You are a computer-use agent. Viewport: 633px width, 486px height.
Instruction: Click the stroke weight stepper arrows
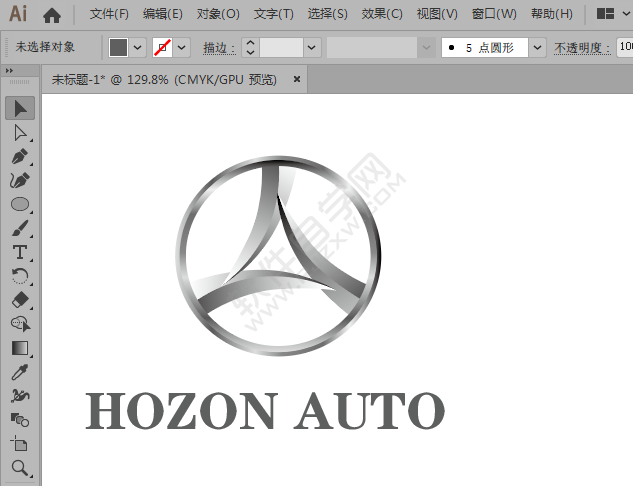pyautogui.click(x=250, y=48)
